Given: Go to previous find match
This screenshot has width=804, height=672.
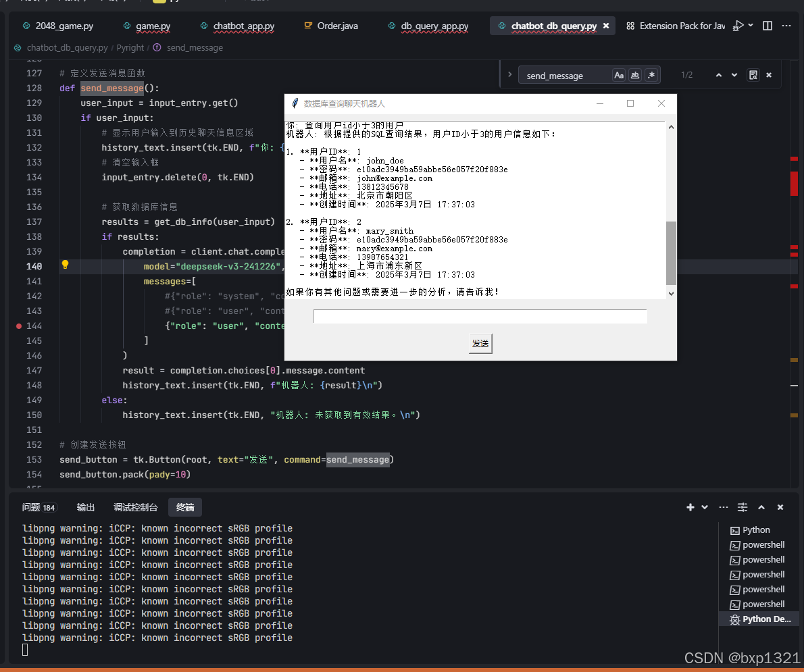Looking at the screenshot, I should (719, 76).
